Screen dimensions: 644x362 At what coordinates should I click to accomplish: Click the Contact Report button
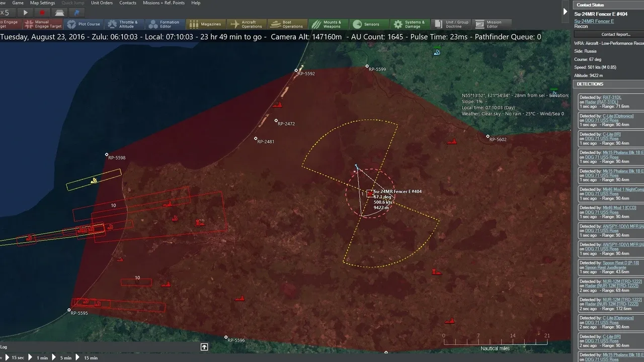tap(615, 35)
